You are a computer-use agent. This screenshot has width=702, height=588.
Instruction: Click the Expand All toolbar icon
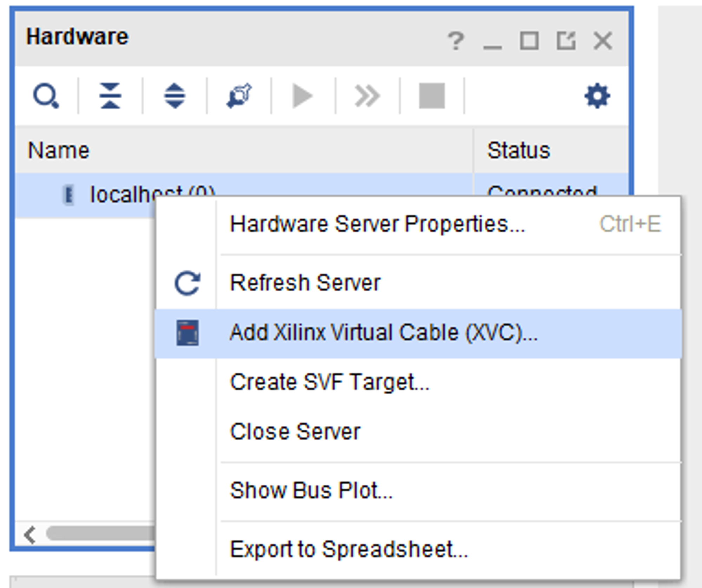pos(174,96)
